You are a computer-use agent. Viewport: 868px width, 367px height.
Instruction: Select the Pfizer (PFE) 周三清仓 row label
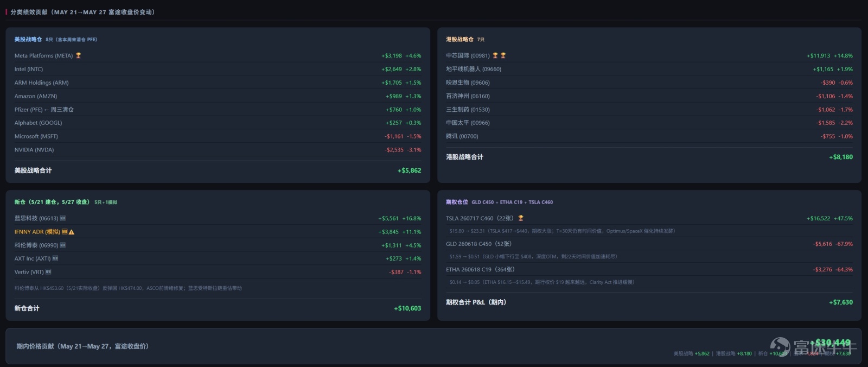[44, 110]
